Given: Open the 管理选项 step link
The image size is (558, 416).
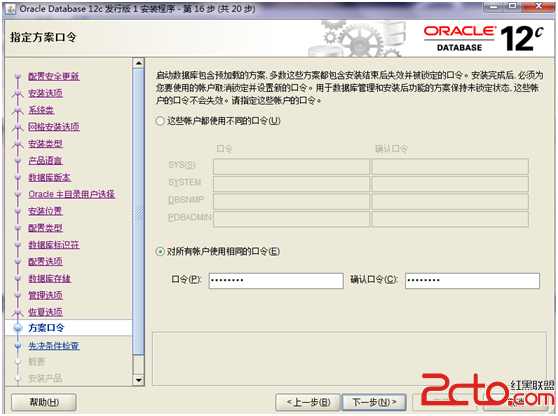Looking at the screenshot, I should [x=46, y=295].
